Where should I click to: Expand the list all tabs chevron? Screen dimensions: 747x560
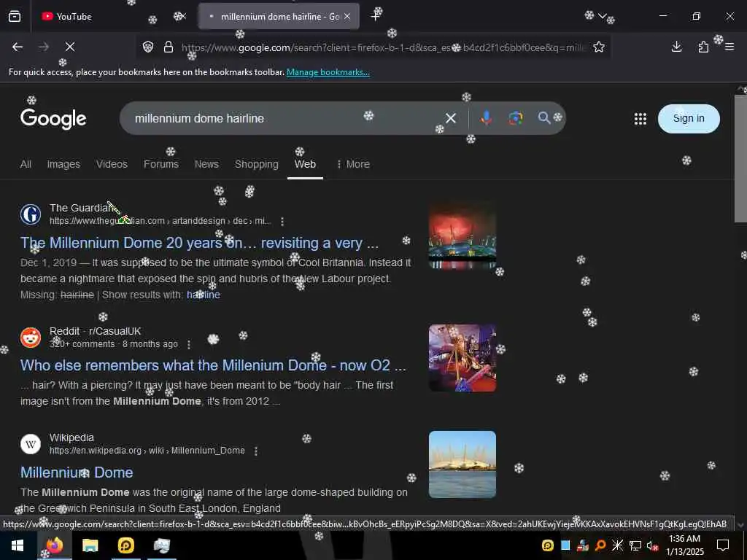click(x=602, y=16)
